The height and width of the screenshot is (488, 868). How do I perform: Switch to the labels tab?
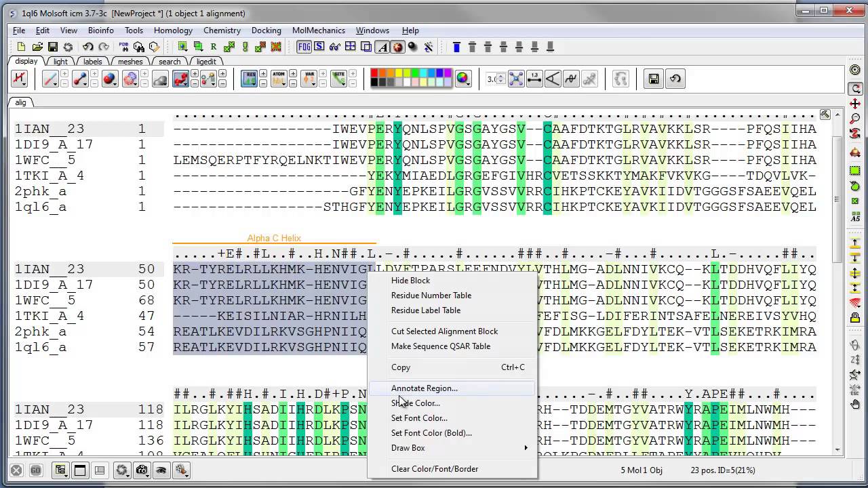[93, 62]
